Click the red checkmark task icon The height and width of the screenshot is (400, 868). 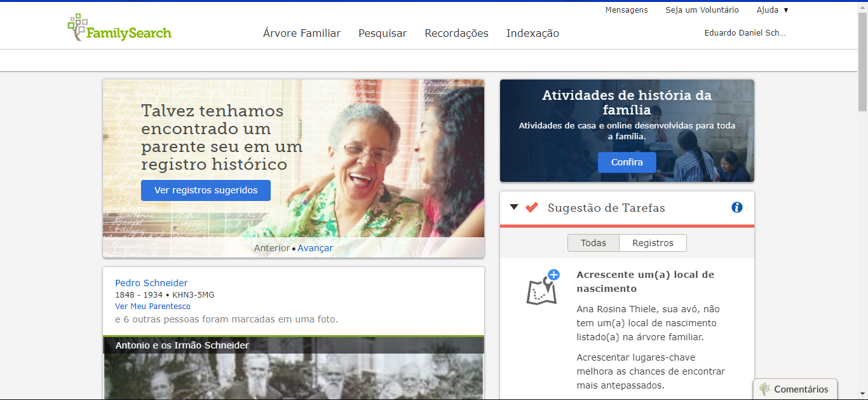(x=532, y=207)
